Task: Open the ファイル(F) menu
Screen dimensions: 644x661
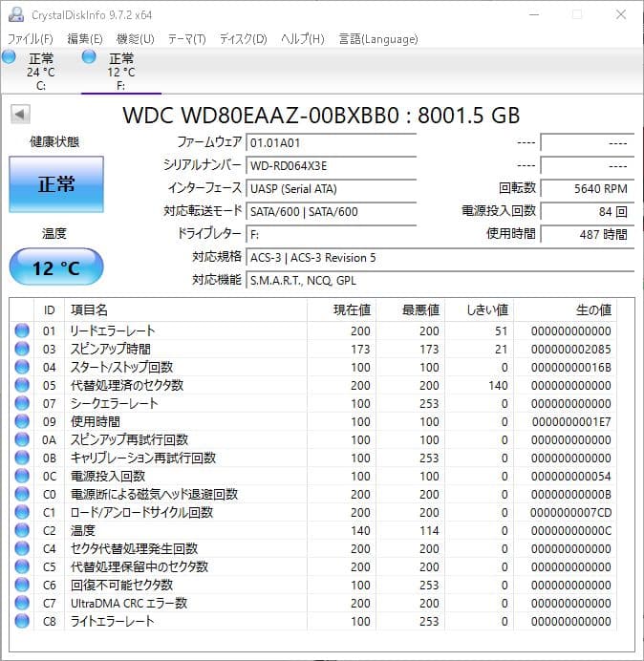Action: coord(31,39)
